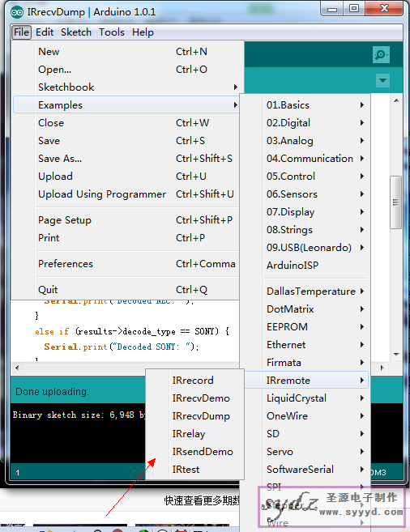
Task: Maximize the Arduino window
Action: (x=353, y=8)
